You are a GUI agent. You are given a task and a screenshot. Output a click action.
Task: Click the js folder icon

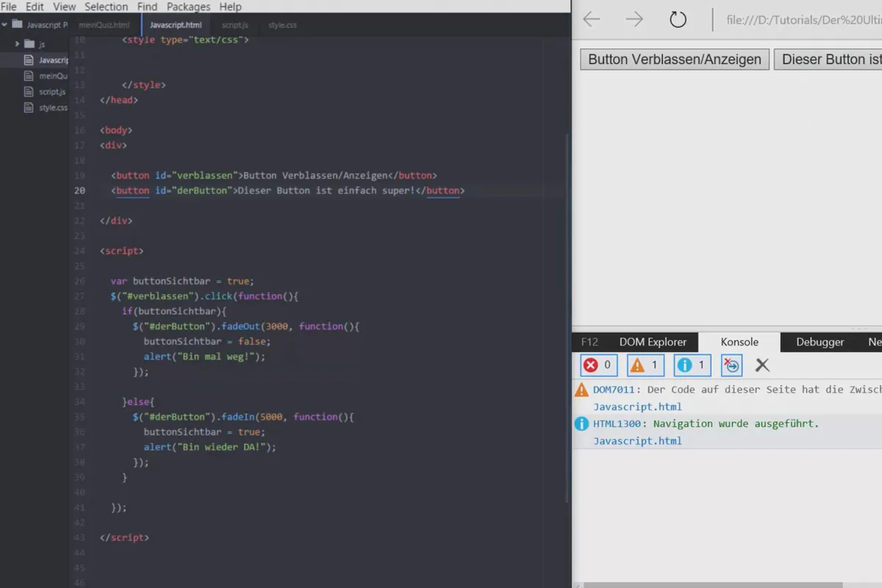tap(29, 44)
